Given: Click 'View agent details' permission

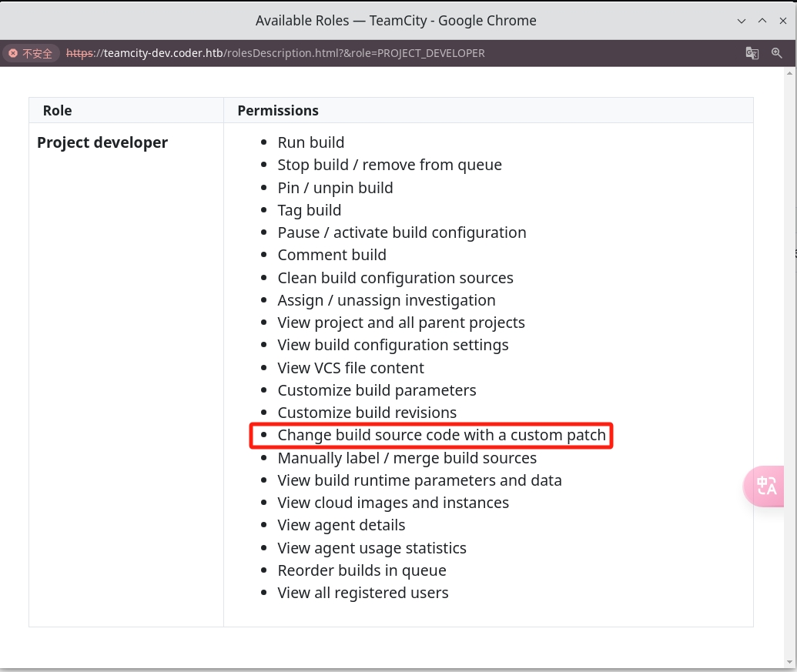Looking at the screenshot, I should tap(341, 525).
